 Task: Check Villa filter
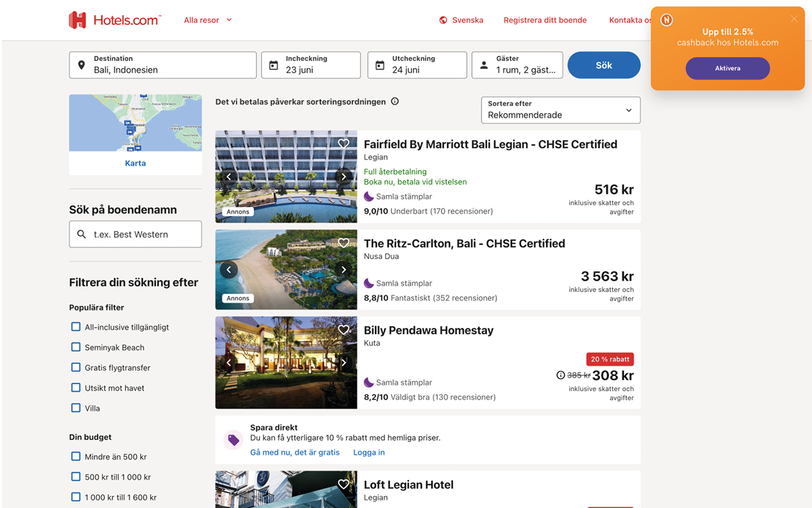75,408
